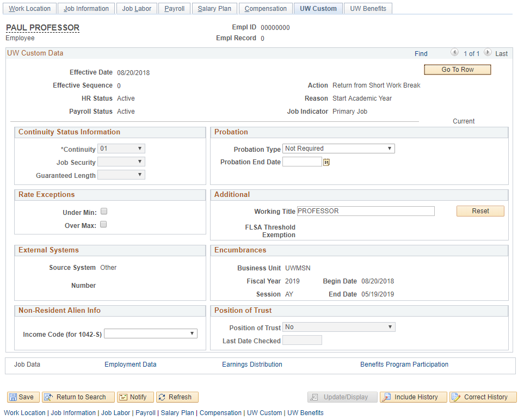Click the Business Unit value UWMSN
This screenshot has height=420, width=524.
click(x=298, y=268)
